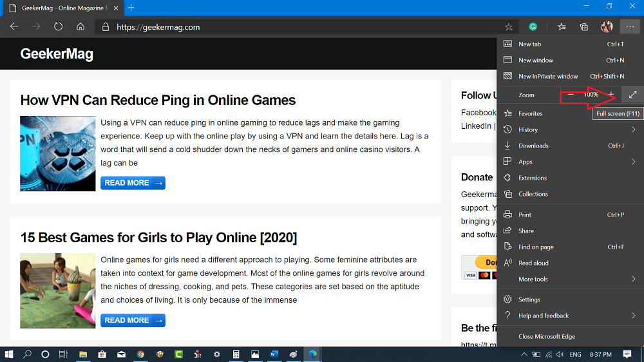This screenshot has height=362, width=644.
Task: Click the Games for Girls thumbnail
Action: click(58, 291)
